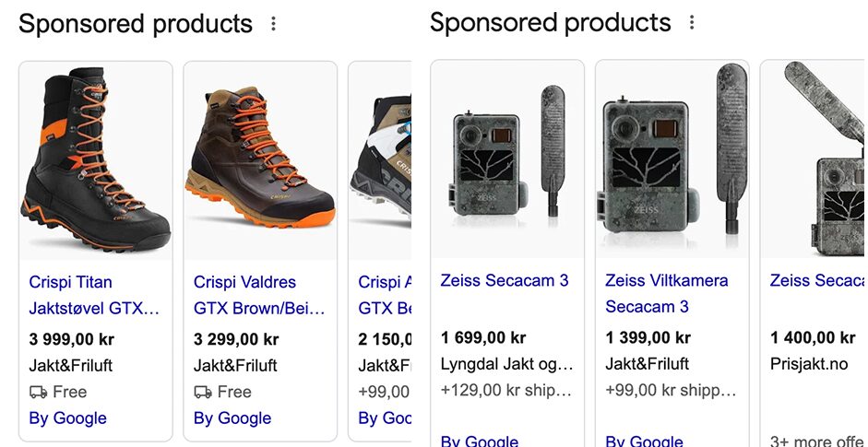
Task: Click the partially visible third Crispi boot image
Action: pos(380,160)
